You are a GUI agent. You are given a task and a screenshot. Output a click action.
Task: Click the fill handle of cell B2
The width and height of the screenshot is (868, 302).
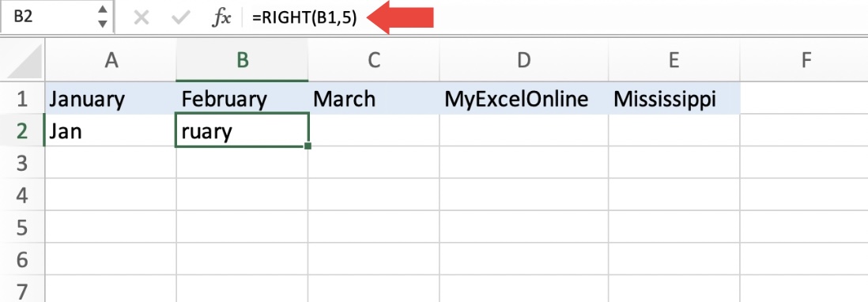pyautogui.click(x=308, y=146)
